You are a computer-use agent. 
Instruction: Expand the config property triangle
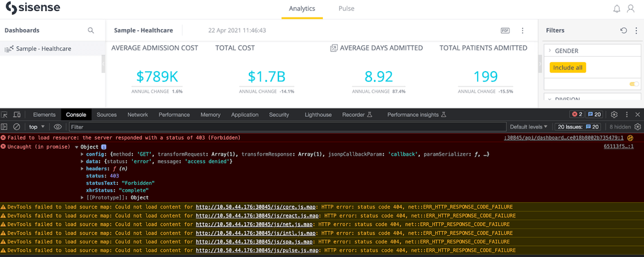(83, 154)
